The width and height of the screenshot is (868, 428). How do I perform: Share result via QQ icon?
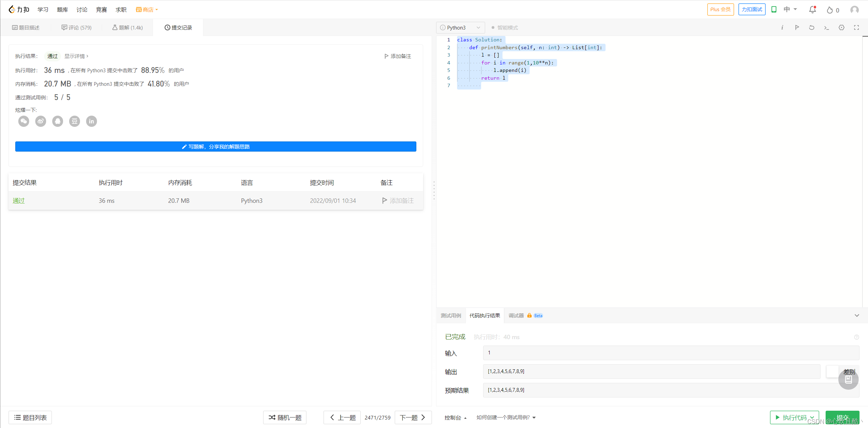(58, 121)
